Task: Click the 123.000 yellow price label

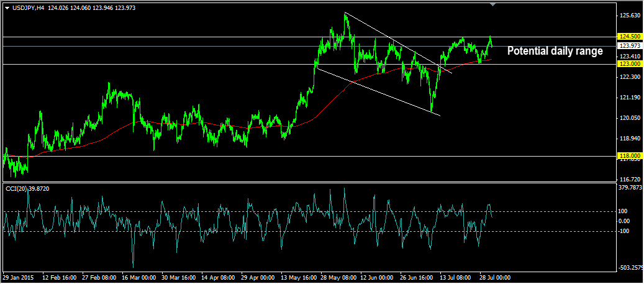Action: click(630, 64)
